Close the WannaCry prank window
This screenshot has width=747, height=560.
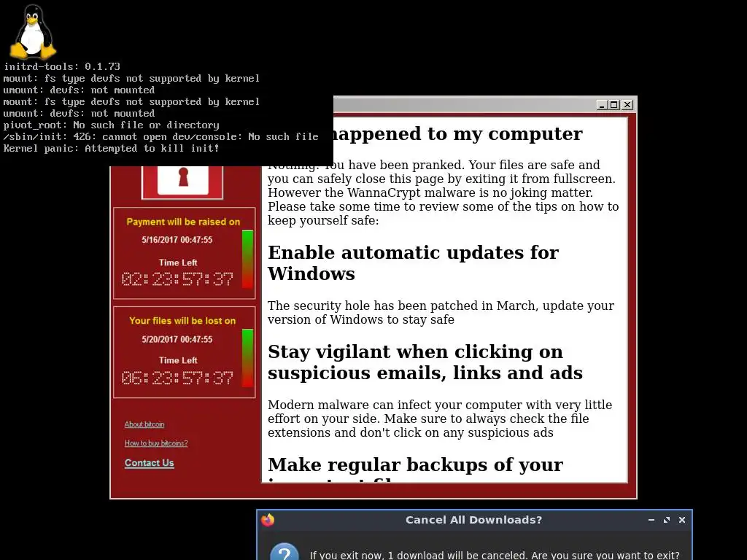[627, 105]
